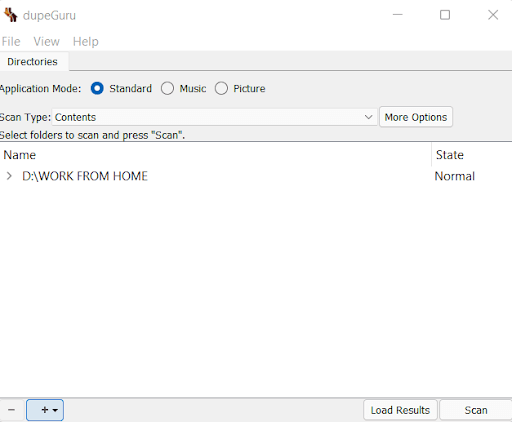Minimize the dupeGuru window

397,15
